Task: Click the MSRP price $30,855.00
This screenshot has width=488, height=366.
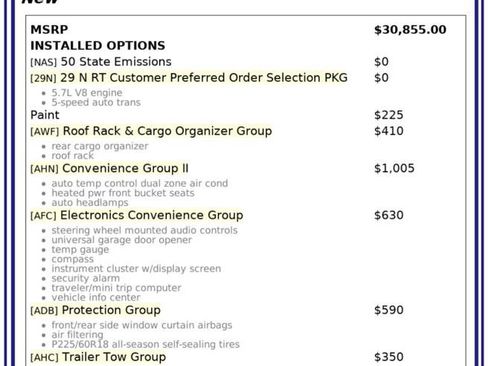Action: pyautogui.click(x=410, y=30)
